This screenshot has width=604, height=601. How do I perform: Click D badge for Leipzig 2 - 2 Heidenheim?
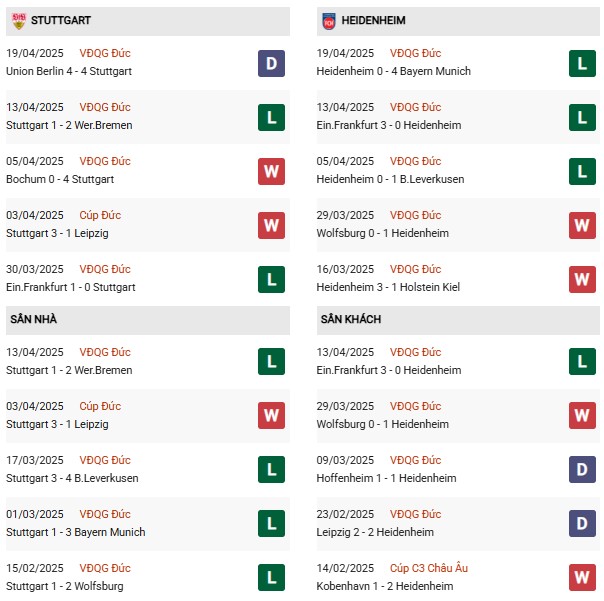click(583, 524)
